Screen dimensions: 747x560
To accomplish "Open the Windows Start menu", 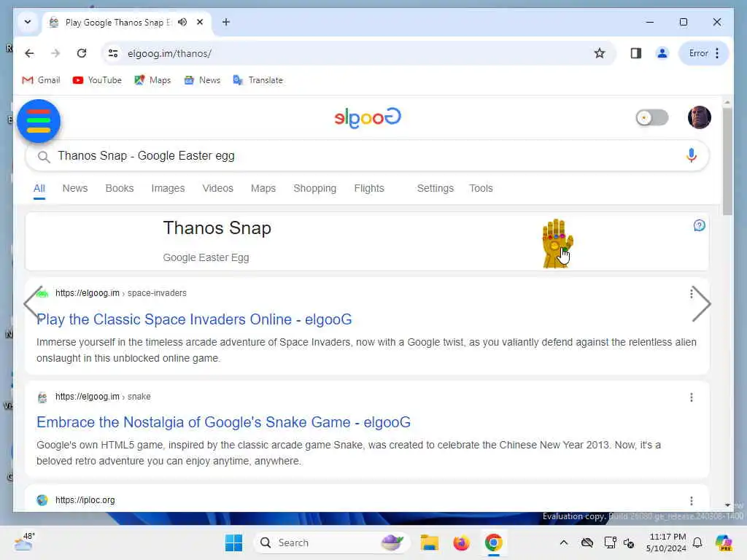I will 233,542.
